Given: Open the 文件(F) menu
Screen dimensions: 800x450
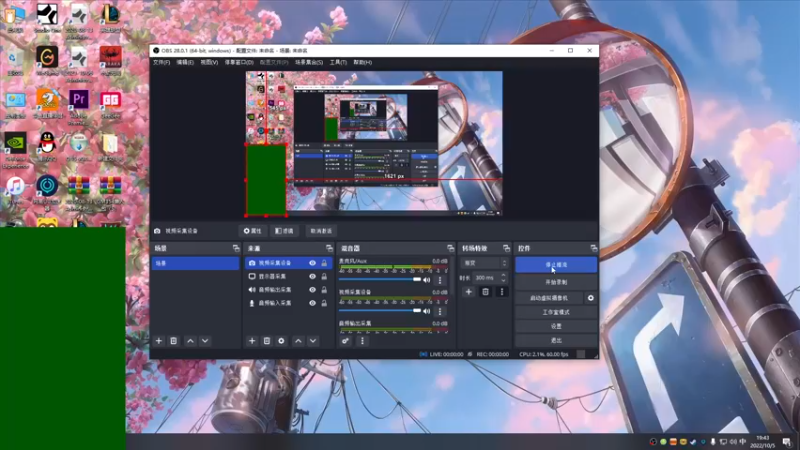Looking at the screenshot, I should 162,62.
